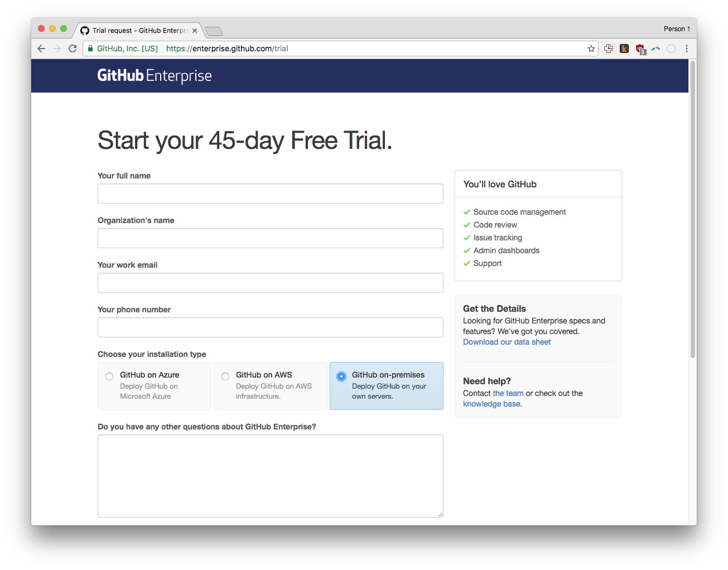Reload the trial request page
This screenshot has height=570, width=728.
click(73, 49)
